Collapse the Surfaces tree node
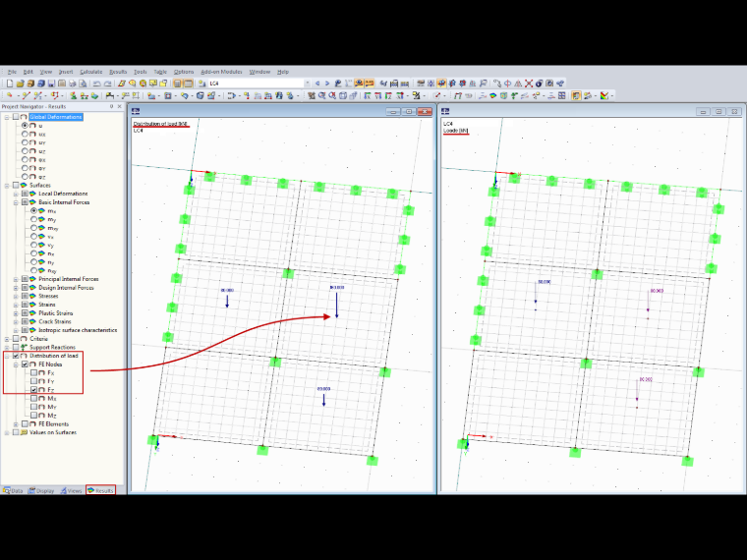The width and height of the screenshot is (747, 560). coord(7,186)
